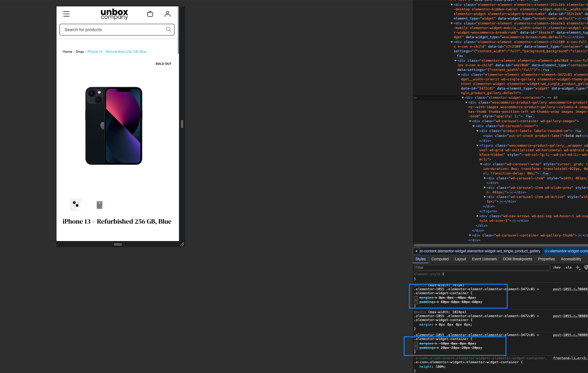Select the div.elementor-widget-container breadcrumb item
This screenshot has height=373, width=588.
[566, 251]
